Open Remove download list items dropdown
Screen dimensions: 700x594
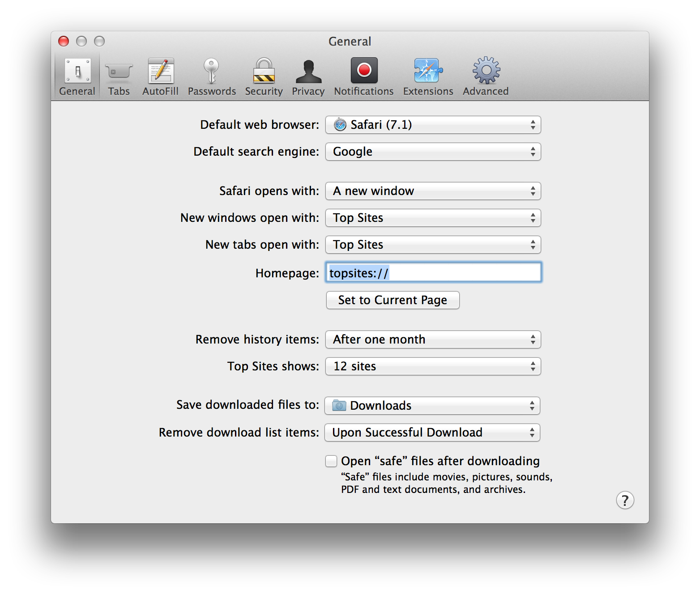click(432, 433)
